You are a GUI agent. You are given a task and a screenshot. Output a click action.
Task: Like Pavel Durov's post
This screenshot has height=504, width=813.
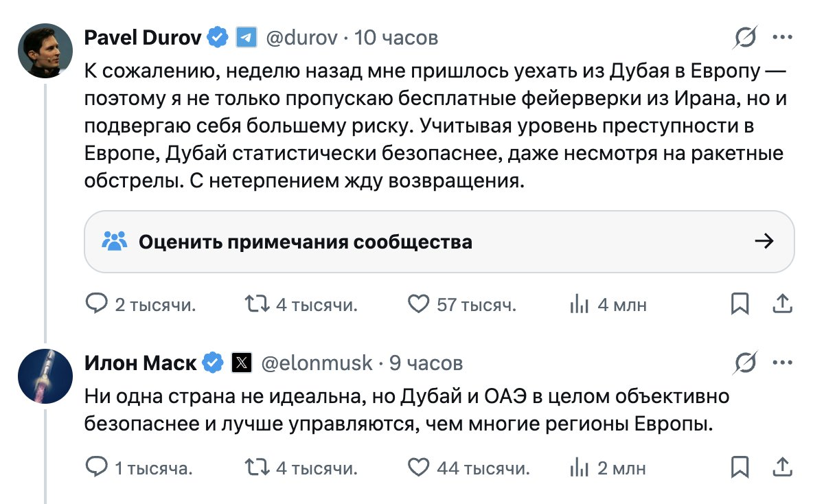pos(418,303)
